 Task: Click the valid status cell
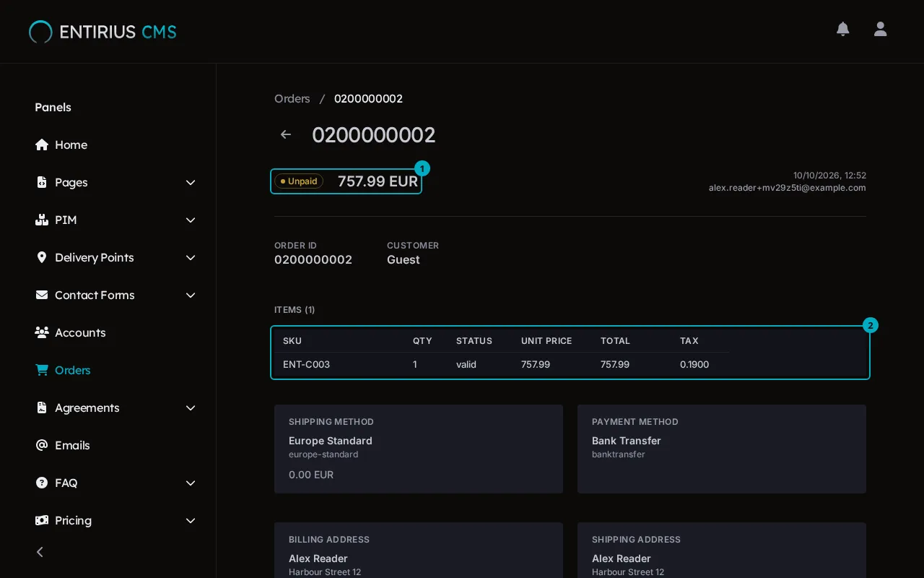(466, 364)
